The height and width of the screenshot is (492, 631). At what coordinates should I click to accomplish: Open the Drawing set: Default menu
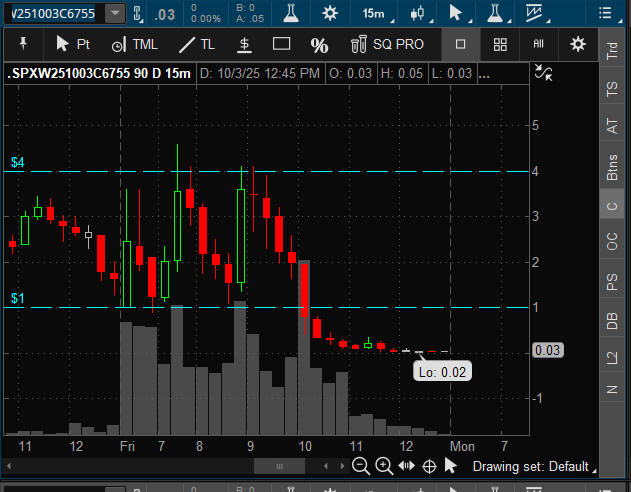pos(534,467)
